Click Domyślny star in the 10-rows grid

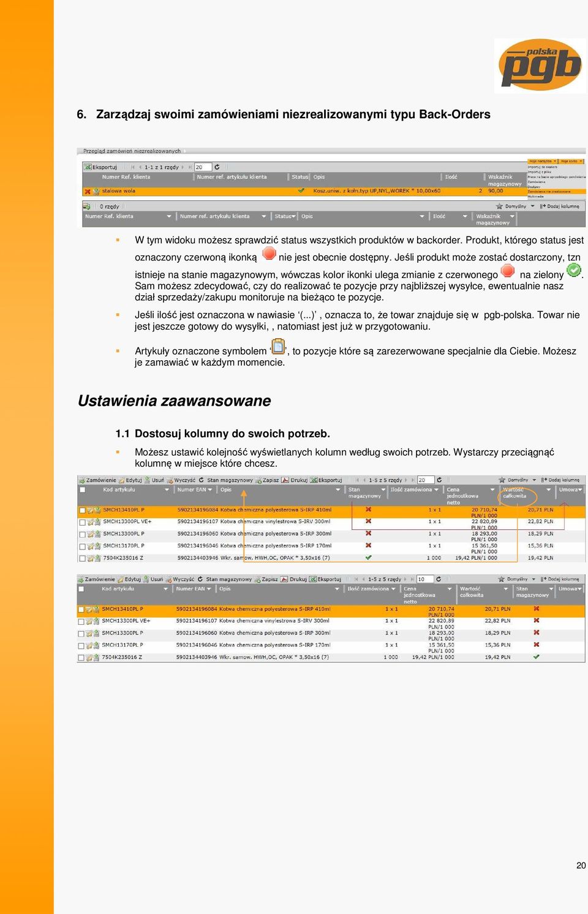tap(501, 579)
